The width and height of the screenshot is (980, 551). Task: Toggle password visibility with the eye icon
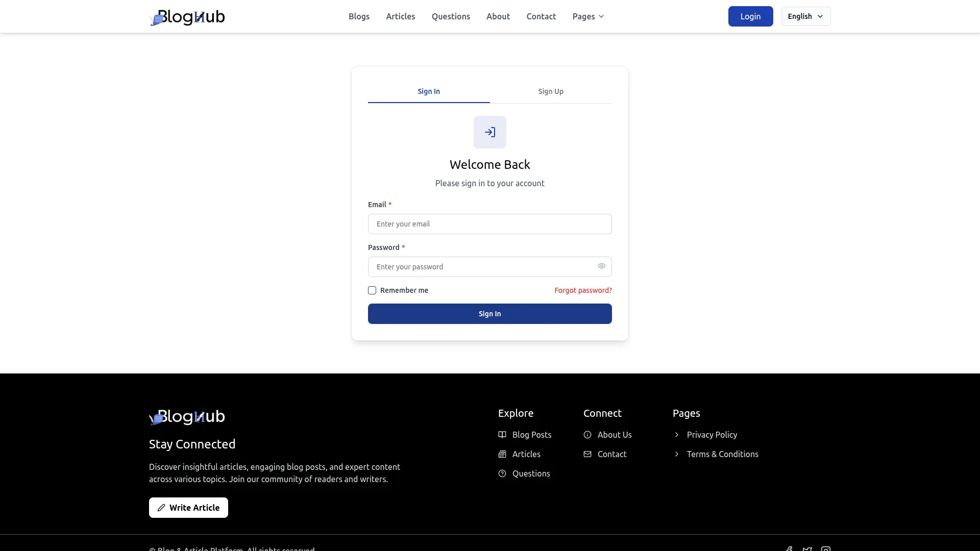[601, 266]
